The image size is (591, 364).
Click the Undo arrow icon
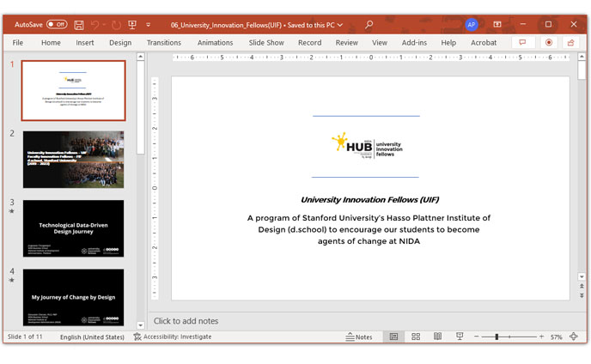click(94, 25)
